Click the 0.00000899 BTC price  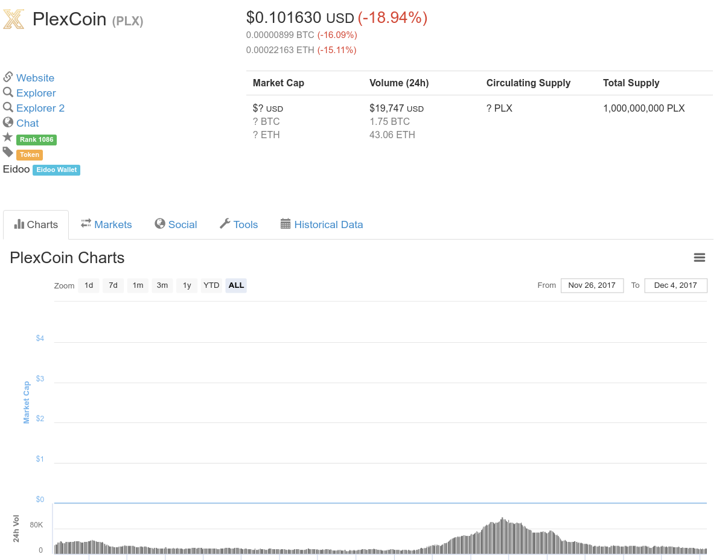(x=280, y=35)
